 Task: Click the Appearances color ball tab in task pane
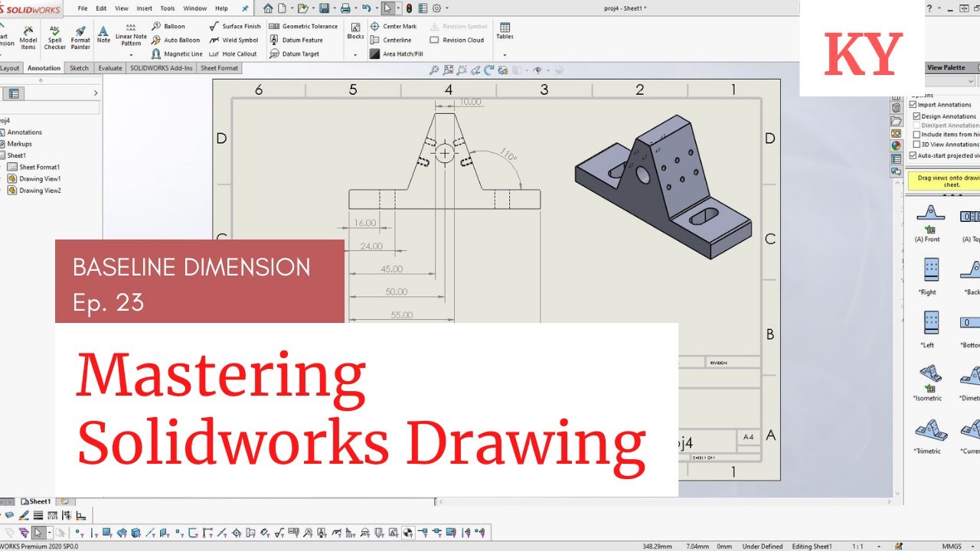(896, 145)
